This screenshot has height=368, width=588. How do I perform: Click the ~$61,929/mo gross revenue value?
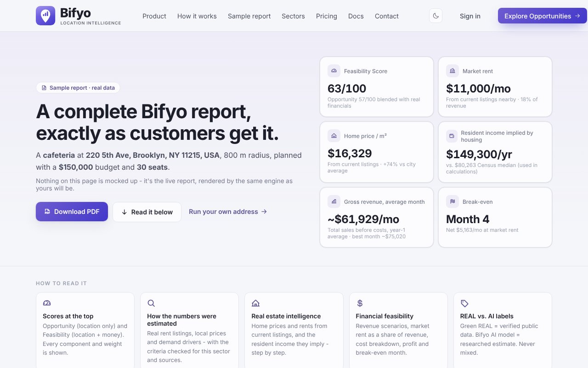[x=363, y=219]
